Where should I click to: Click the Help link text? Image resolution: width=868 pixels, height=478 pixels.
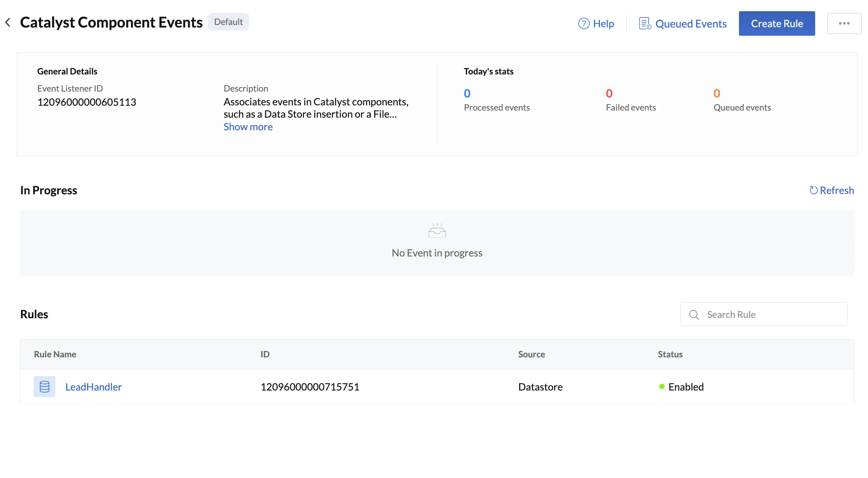click(x=603, y=23)
